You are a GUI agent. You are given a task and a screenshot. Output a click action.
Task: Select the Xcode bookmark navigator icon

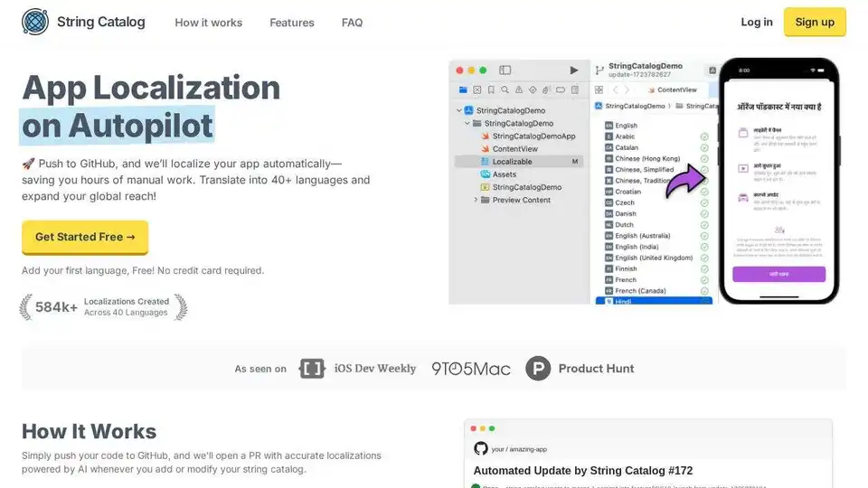[x=491, y=89]
